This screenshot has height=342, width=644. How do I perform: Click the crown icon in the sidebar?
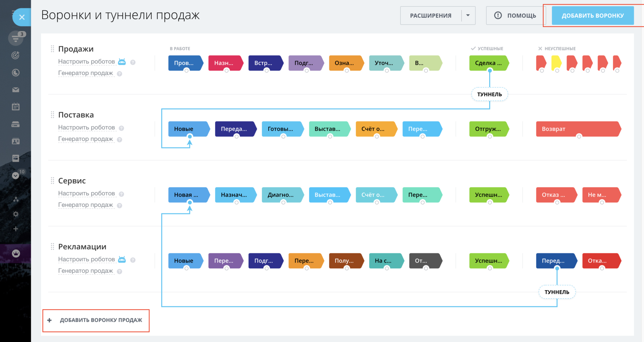(x=16, y=253)
